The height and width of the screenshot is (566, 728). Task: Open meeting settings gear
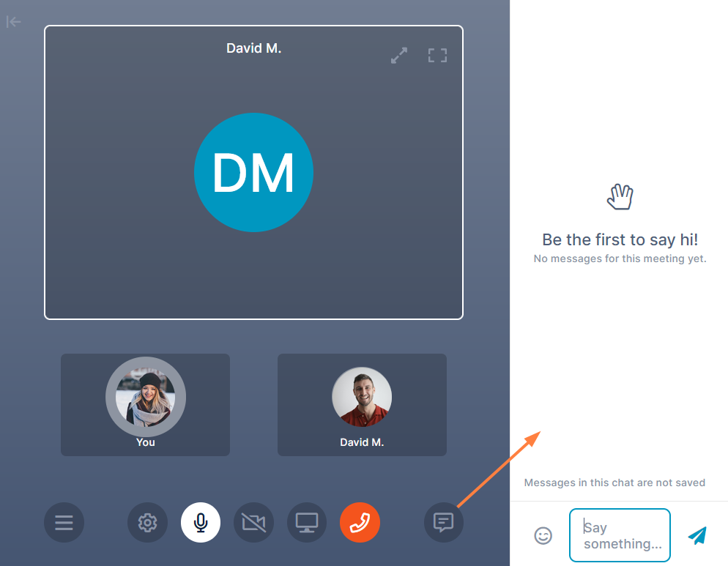[148, 522]
